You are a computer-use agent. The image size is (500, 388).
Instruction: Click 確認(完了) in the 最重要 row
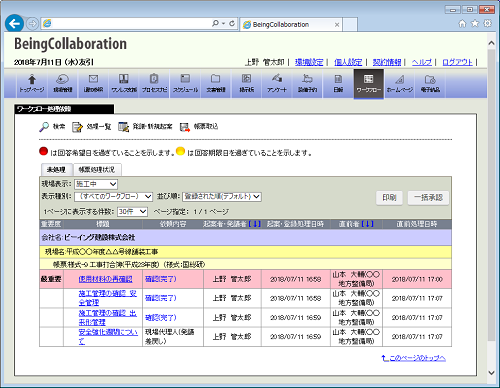[161, 279]
